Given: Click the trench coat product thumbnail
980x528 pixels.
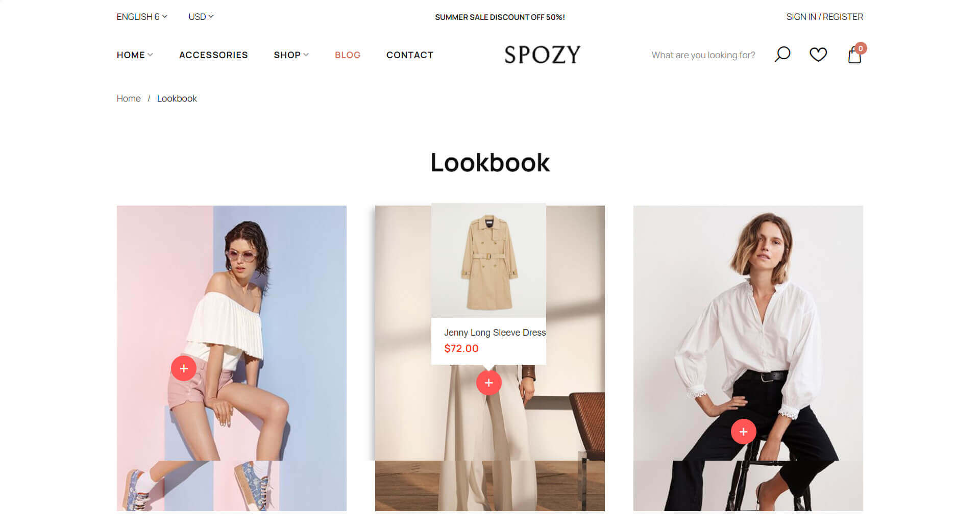Looking at the screenshot, I should [x=488, y=261].
